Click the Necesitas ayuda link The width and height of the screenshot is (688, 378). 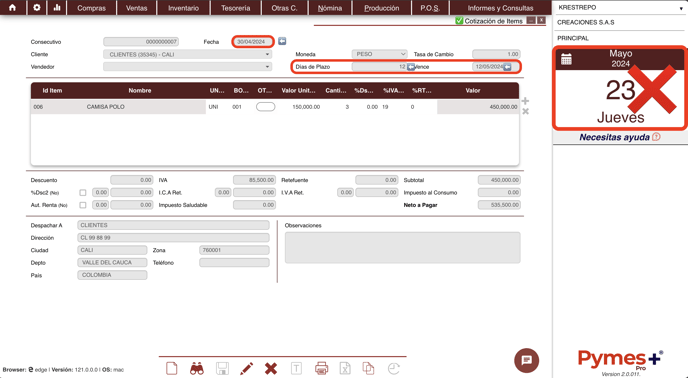(614, 137)
